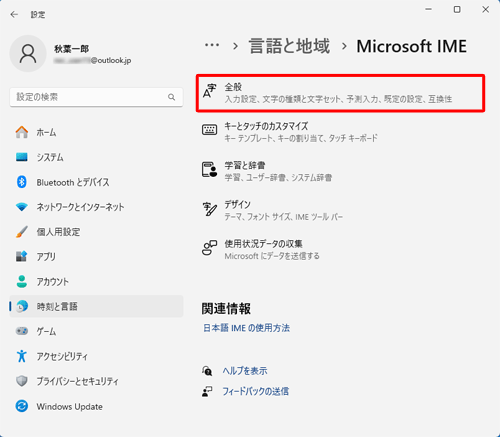Click the ゲーム controller icon
This screenshot has width=500, height=437.
pos(22,331)
